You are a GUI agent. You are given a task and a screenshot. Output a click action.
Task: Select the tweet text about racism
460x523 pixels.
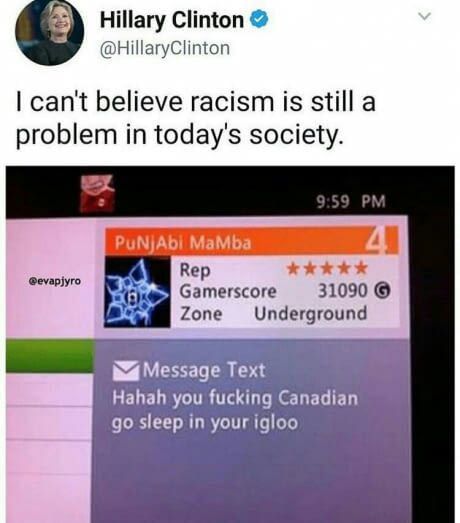pos(196,118)
